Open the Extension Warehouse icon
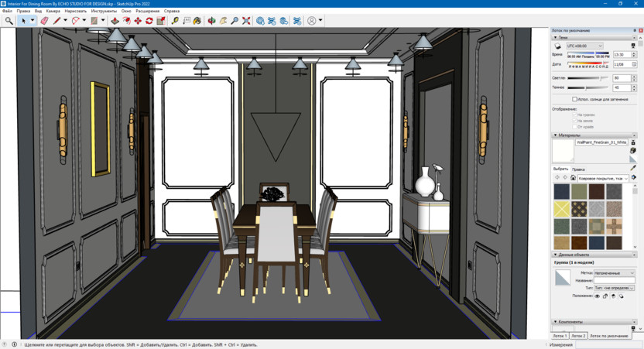Screen dimensions: 644x349 (x=272, y=21)
